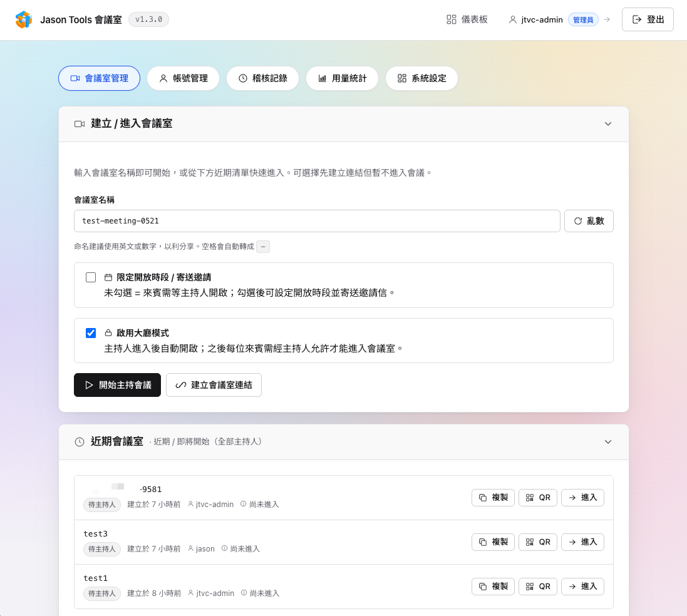Copy the test3 room link

[493, 542]
